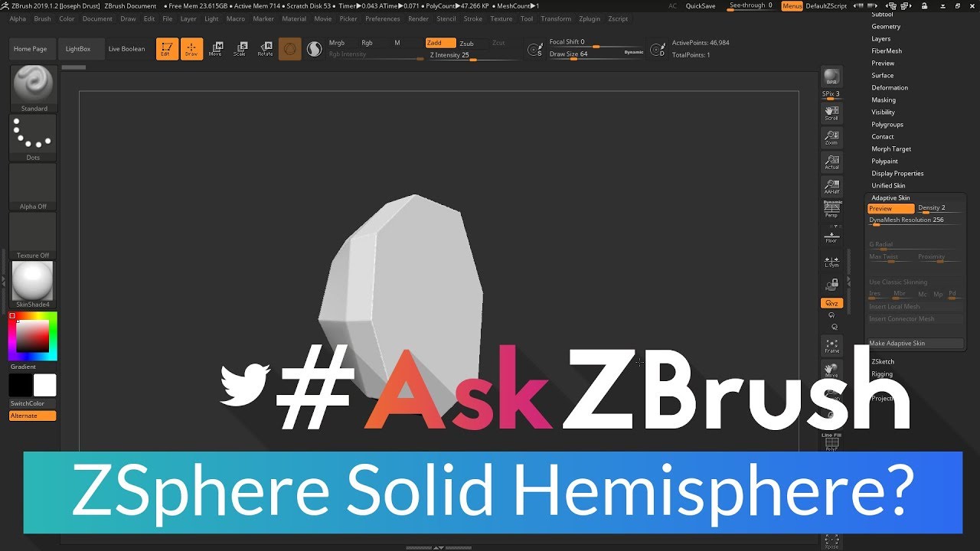980x551 pixels.
Task: Open the Texture Off selector
Action: click(x=33, y=236)
